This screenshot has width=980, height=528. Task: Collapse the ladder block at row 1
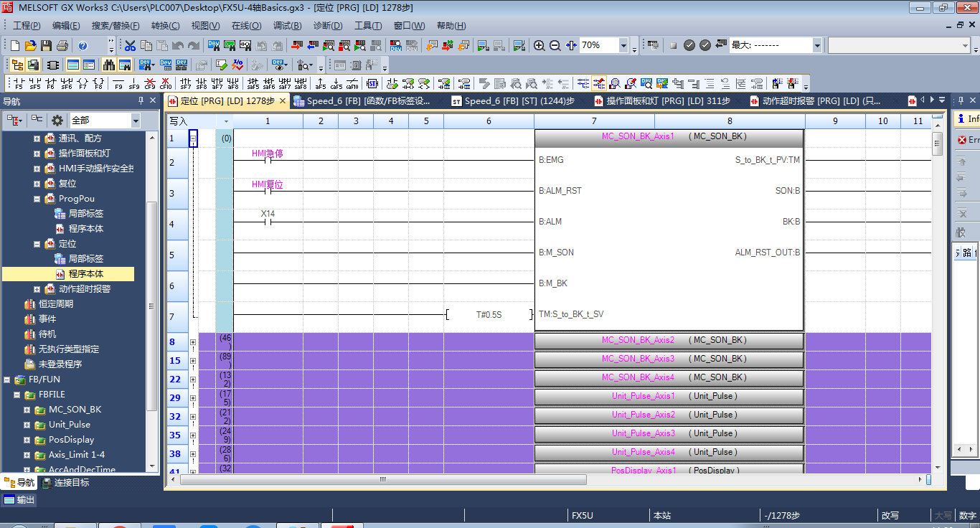click(x=193, y=138)
